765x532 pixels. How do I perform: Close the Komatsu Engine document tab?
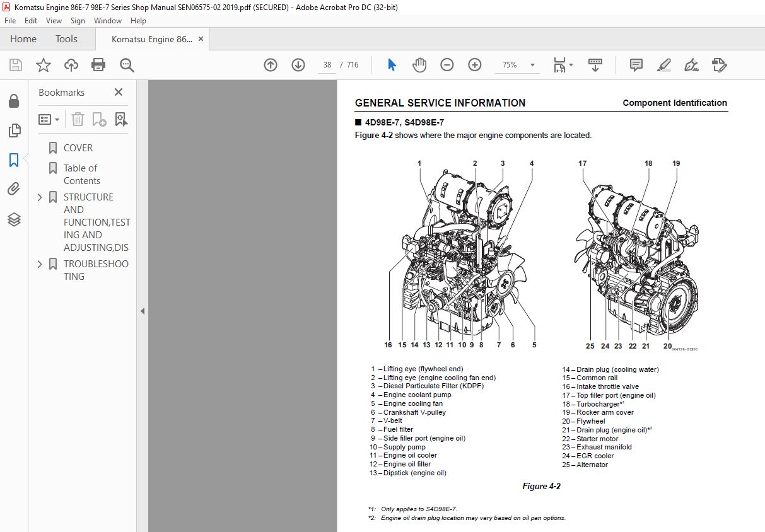point(201,39)
